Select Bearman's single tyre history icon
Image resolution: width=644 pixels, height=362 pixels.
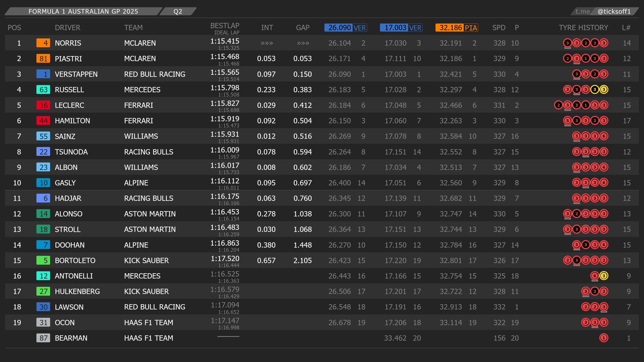tap(603, 338)
